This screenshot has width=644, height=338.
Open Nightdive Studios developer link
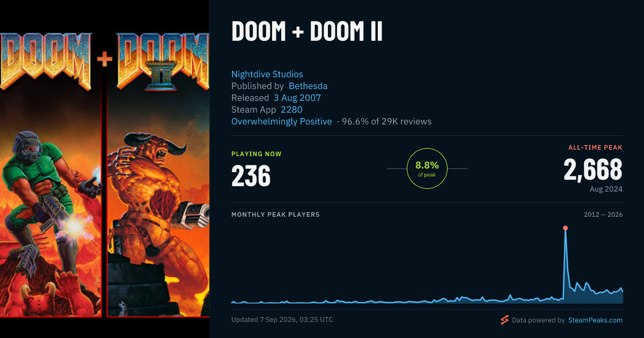267,74
